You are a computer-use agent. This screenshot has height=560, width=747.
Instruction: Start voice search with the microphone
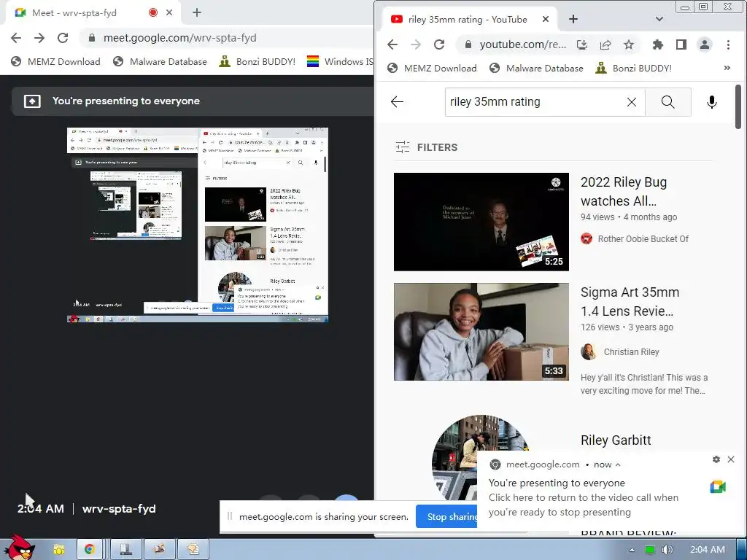tap(712, 102)
